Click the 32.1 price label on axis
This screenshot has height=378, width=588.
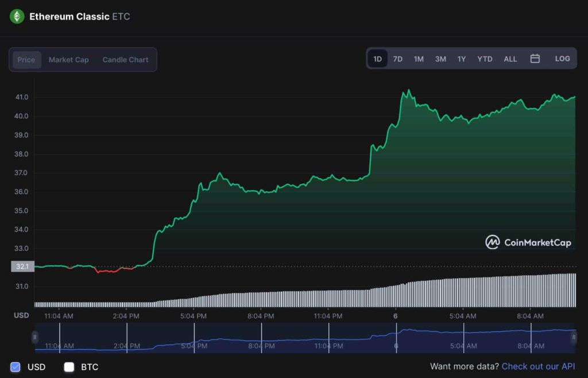22,267
